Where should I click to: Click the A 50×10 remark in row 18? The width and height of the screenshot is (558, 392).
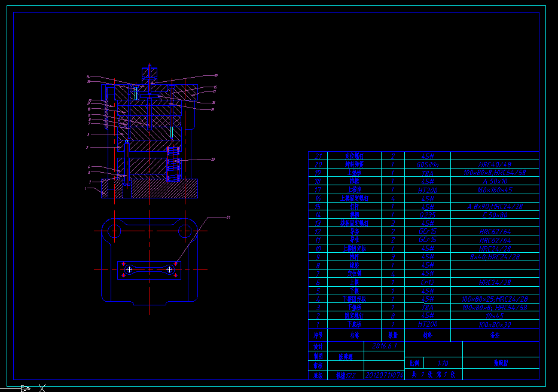click(x=495, y=182)
